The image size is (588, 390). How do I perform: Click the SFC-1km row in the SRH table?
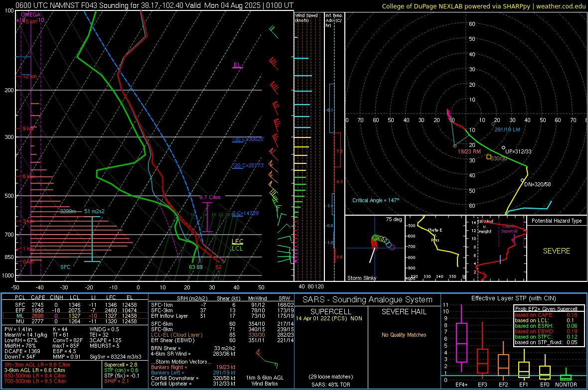click(x=222, y=305)
